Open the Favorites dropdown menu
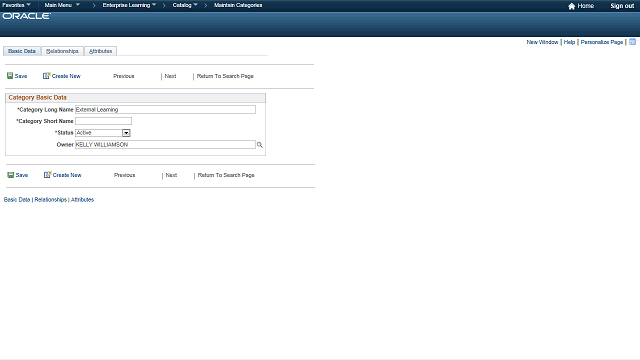This screenshot has height=360, width=640. (16, 5)
